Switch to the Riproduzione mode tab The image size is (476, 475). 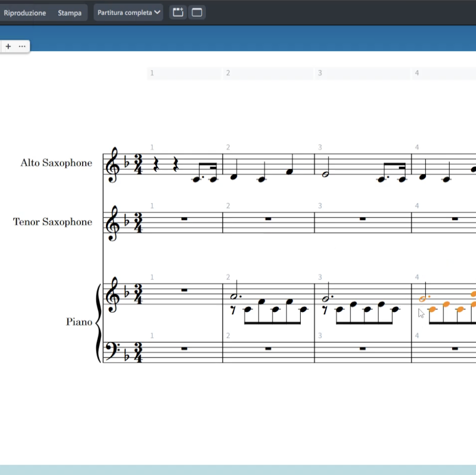pyautogui.click(x=25, y=13)
